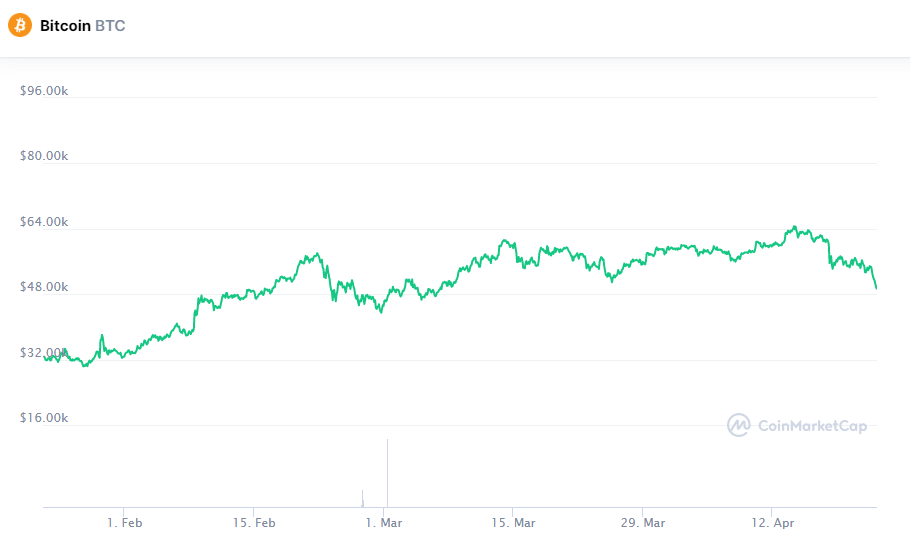Click the tall volume spike bar
This screenshot has height=543, width=910.
[x=387, y=472]
